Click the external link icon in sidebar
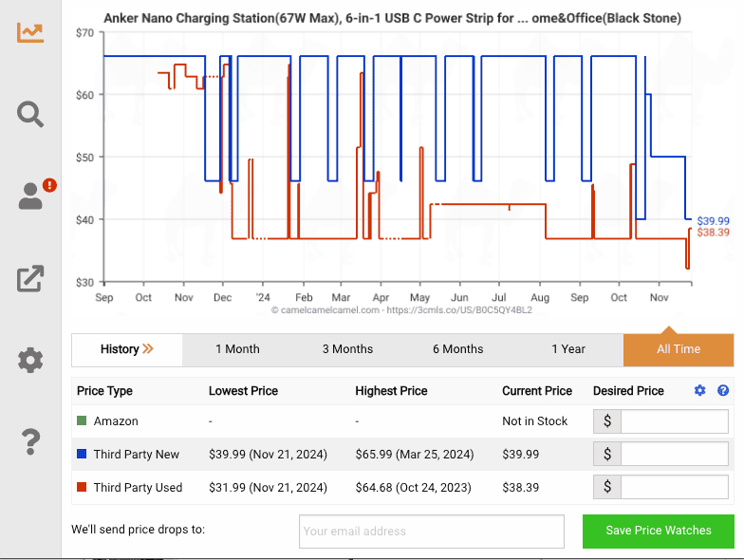This screenshot has width=744, height=560. (x=30, y=278)
